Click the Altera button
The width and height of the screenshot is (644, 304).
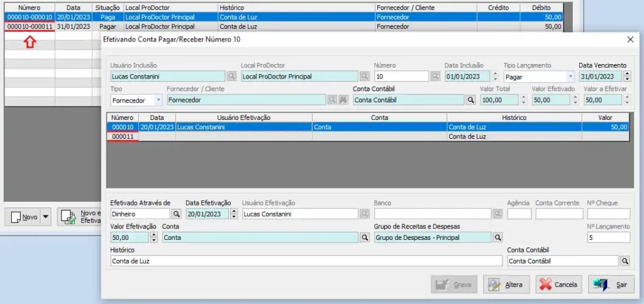506,285
